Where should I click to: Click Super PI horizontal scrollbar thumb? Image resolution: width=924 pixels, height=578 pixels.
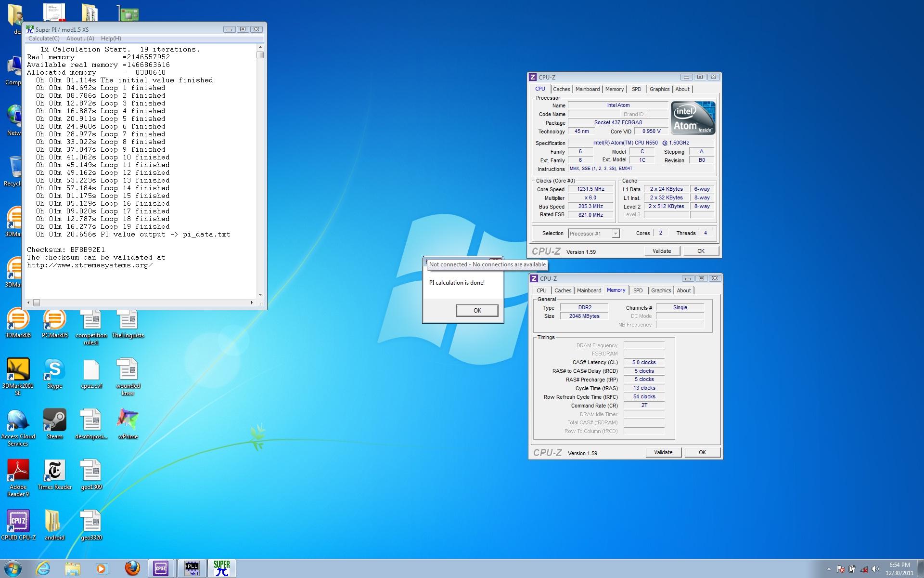click(x=37, y=303)
